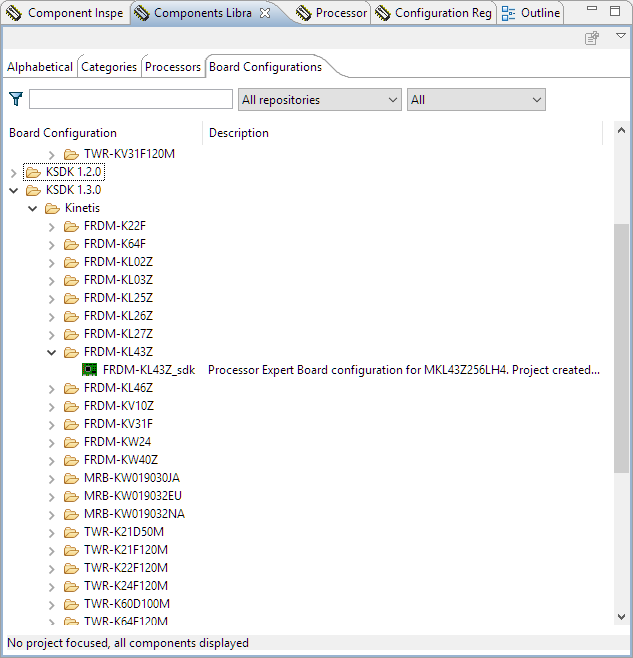The width and height of the screenshot is (633, 658).
Task: Select the MRB-KW019032NA tree row
Action: [134, 514]
